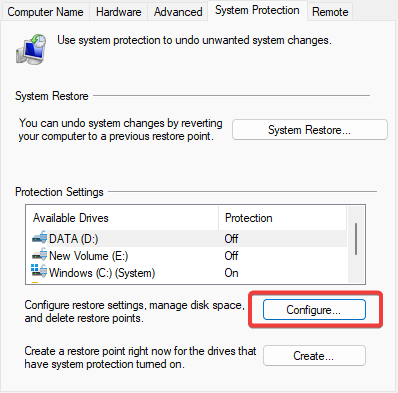Viewport: 398px width, 393px height.
Task: Select the DATA (D:) drive icon
Action: point(40,238)
